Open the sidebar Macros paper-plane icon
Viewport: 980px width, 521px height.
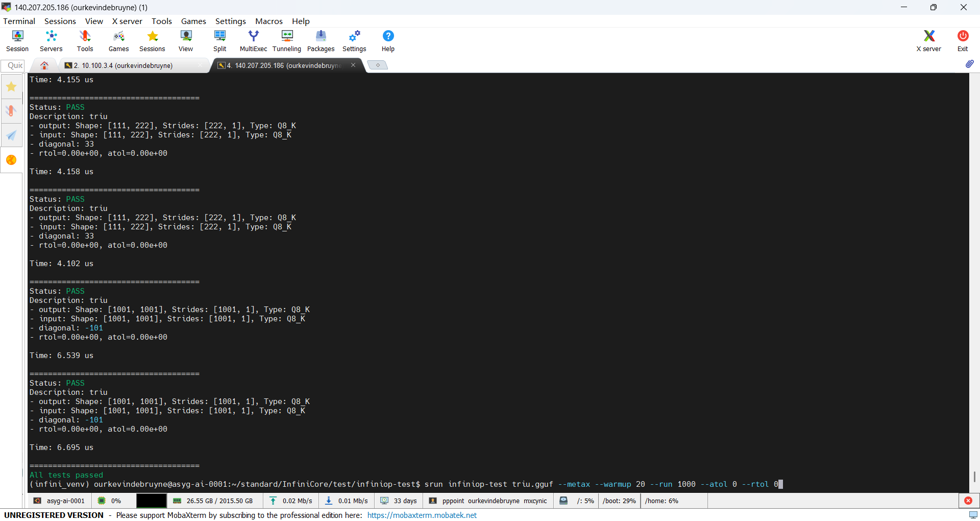(11, 135)
